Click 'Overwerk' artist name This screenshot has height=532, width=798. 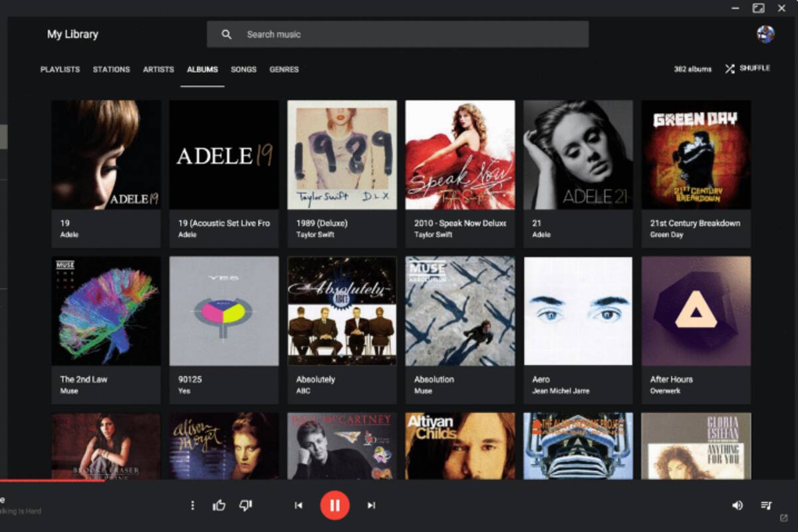665,391
